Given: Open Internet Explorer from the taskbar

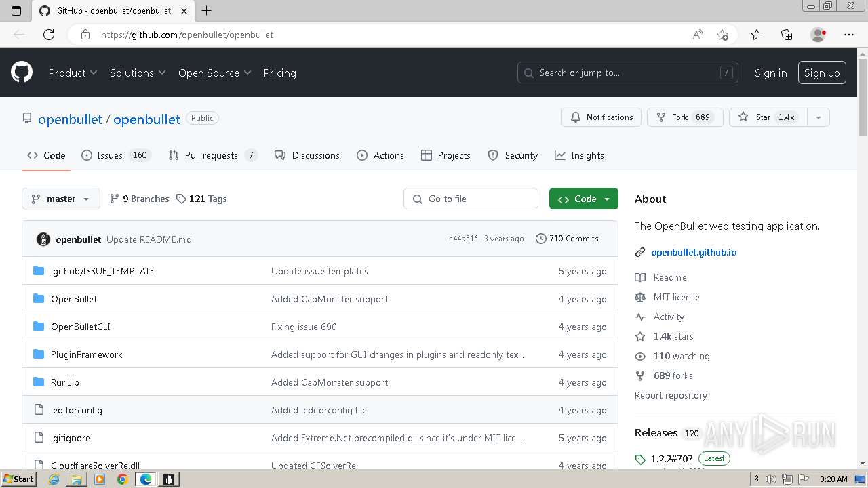Looking at the screenshot, I should click(54, 479).
